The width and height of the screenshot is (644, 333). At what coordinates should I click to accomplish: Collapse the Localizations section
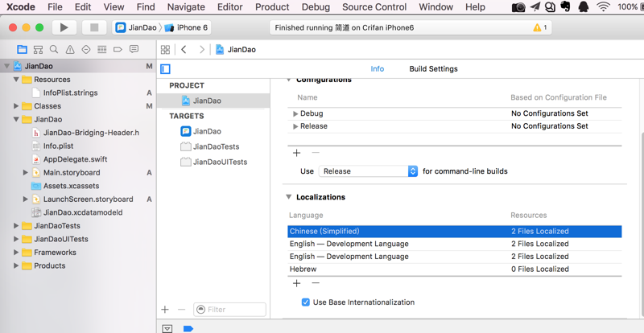[289, 197]
